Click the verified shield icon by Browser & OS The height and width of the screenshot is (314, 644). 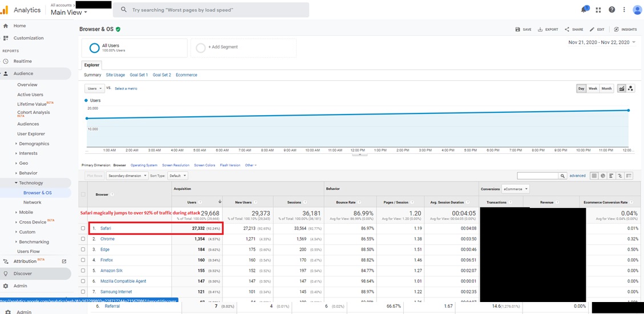pos(118,30)
